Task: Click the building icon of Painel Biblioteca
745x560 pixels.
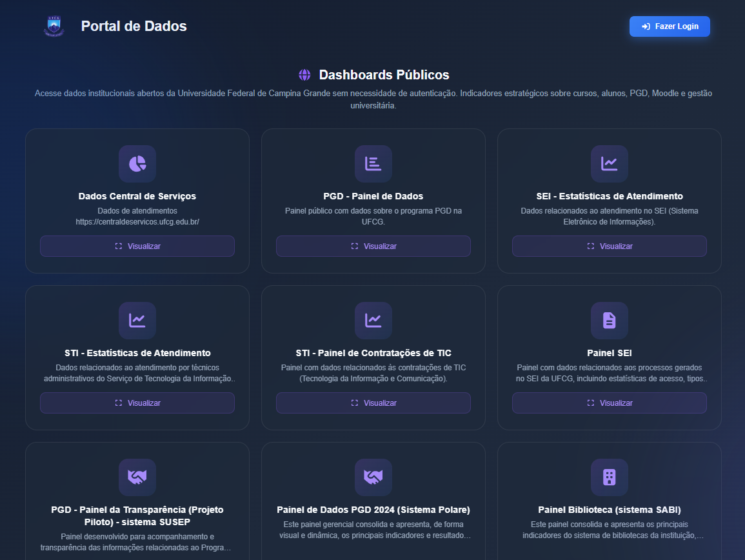Action: 609,477
